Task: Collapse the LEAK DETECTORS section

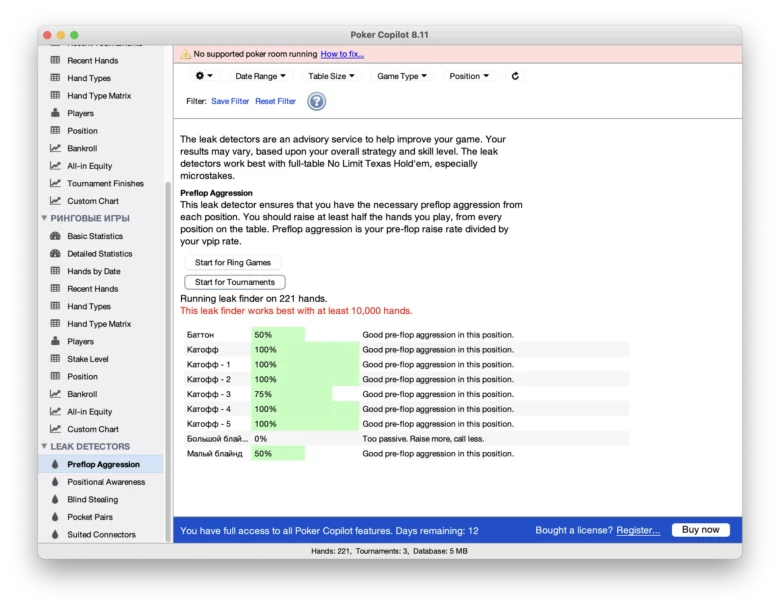Action: (44, 447)
